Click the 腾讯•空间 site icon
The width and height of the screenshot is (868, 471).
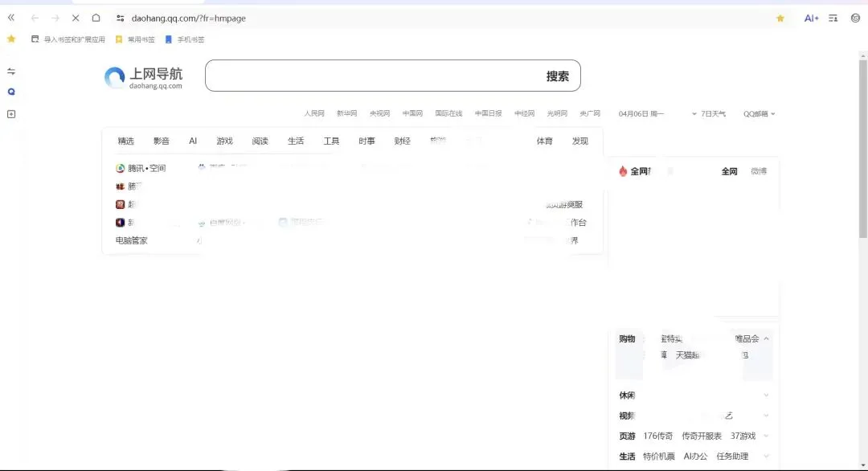click(x=120, y=168)
